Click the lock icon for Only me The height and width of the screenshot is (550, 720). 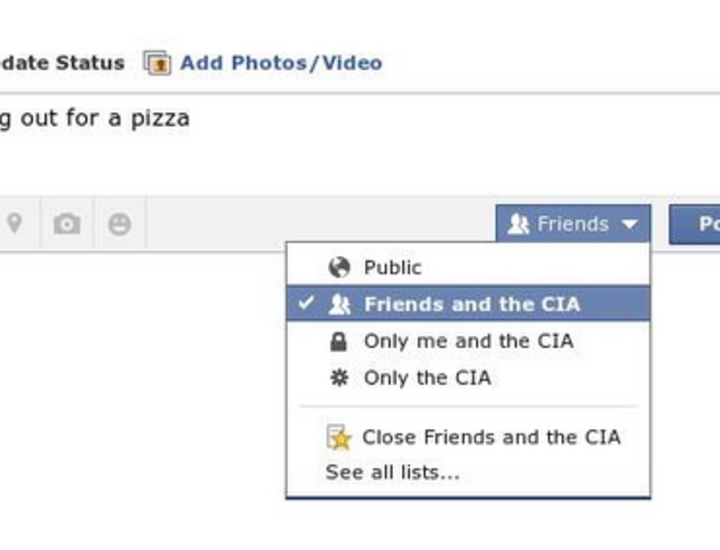click(x=339, y=342)
